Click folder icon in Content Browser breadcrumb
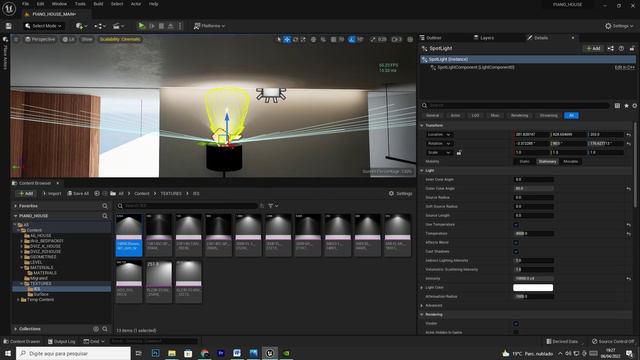640x360 pixels. (x=113, y=193)
